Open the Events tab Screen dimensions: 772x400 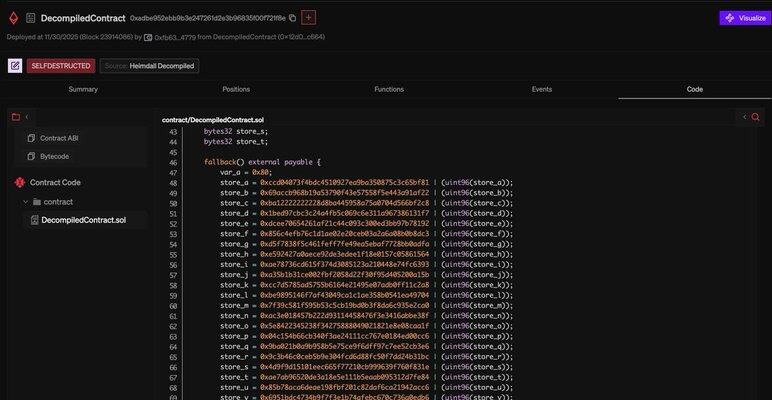pos(541,89)
